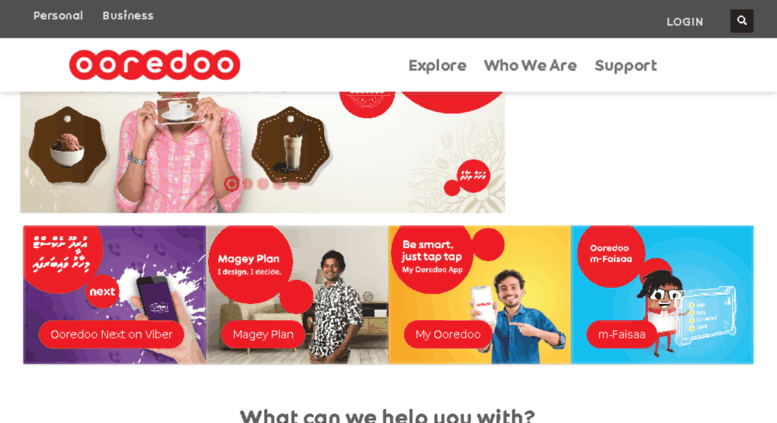Switch to the Personal tab

click(x=58, y=15)
